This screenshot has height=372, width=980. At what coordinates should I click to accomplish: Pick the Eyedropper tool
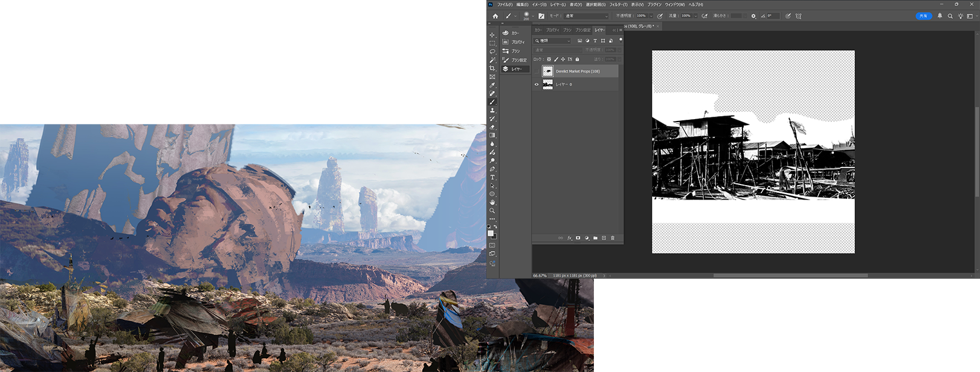492,85
